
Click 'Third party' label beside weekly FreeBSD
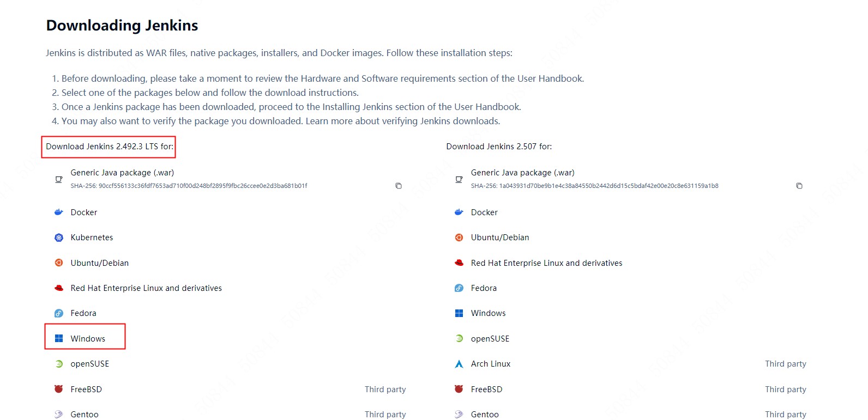tap(786, 389)
